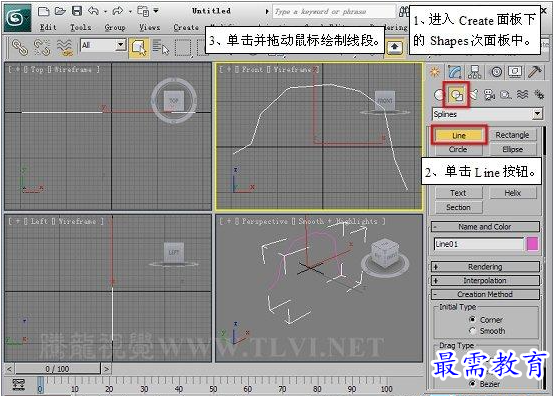The height and width of the screenshot is (396, 555).
Task: Switch to the Utilities command panel tab
Action: pos(534,72)
